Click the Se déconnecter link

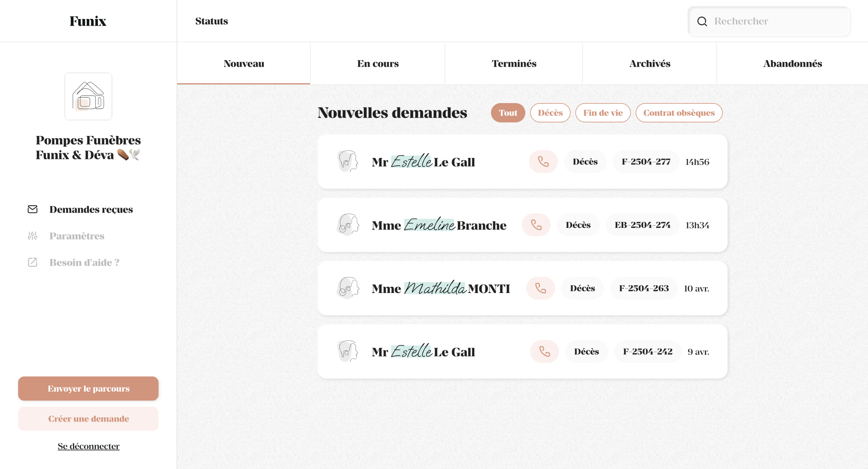(x=88, y=446)
